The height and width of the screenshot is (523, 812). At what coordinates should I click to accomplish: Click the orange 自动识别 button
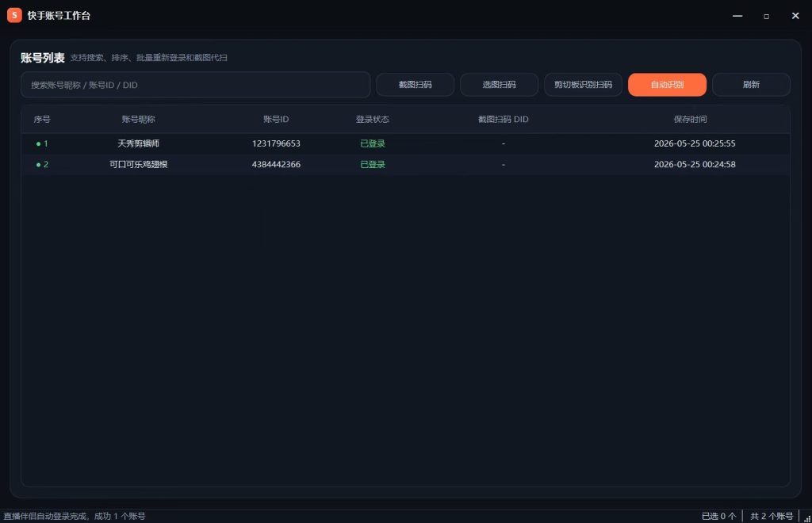pyautogui.click(x=667, y=85)
